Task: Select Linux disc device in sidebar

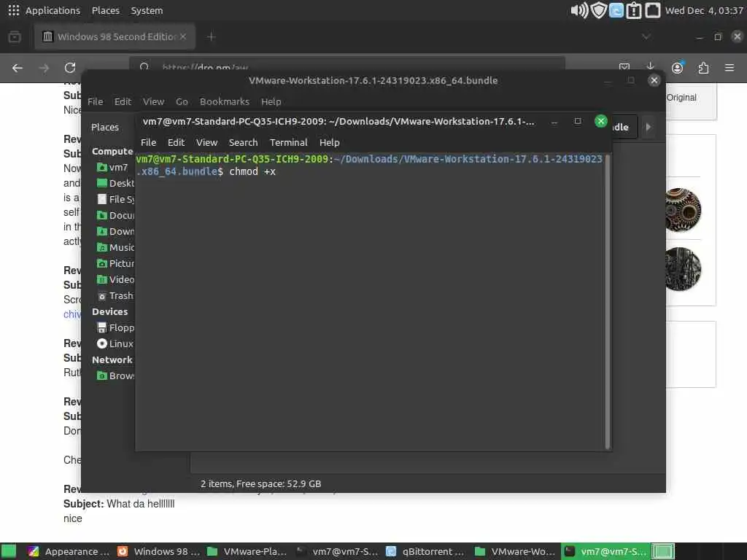Action: click(115, 344)
